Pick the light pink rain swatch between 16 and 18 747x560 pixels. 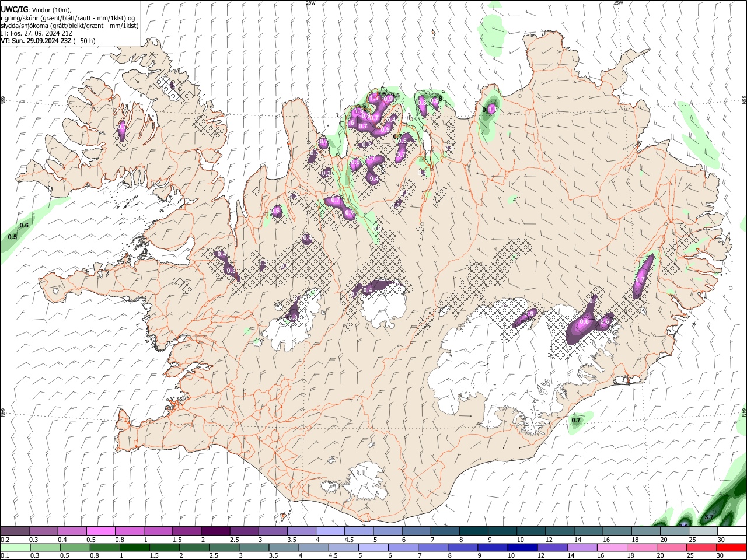(x=612, y=547)
